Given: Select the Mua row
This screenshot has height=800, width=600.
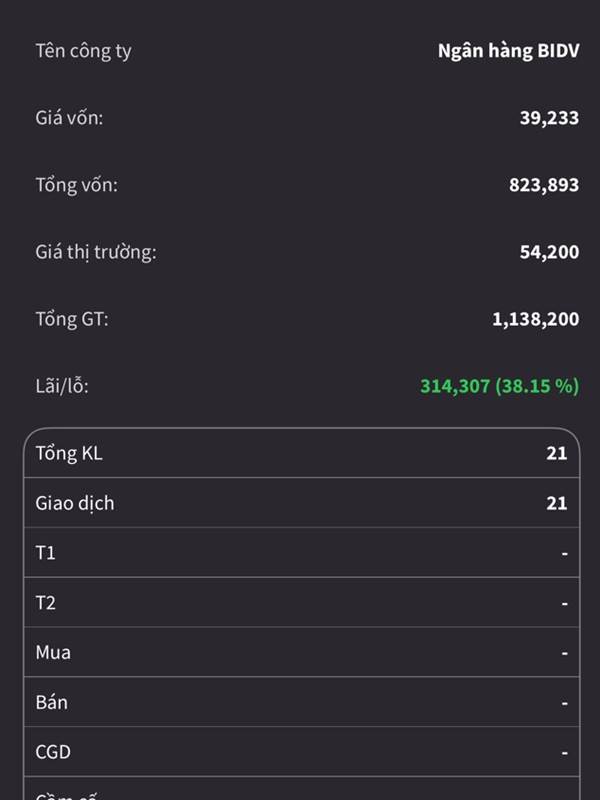Looking at the screenshot, I should (300, 653).
